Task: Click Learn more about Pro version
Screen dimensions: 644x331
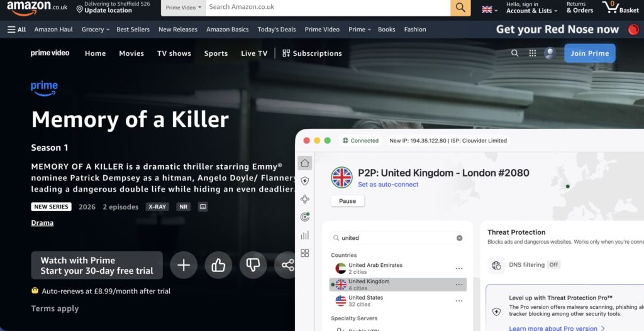Action: [x=557, y=328]
